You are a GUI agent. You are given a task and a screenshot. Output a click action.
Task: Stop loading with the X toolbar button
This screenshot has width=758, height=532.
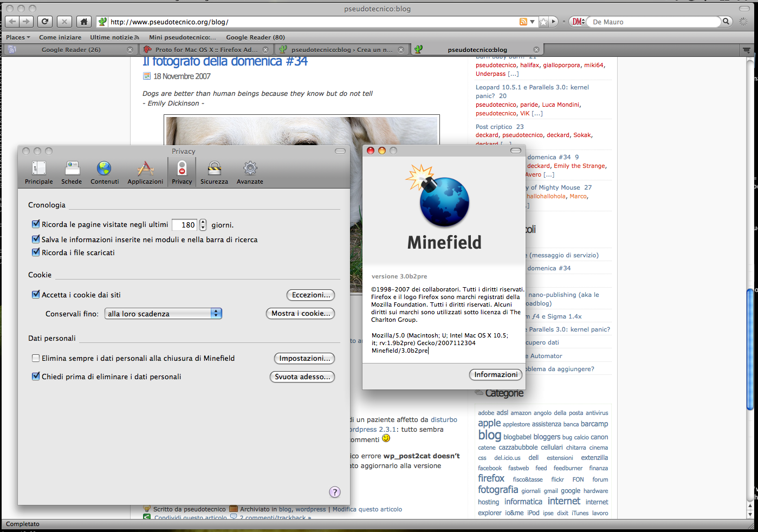click(64, 22)
